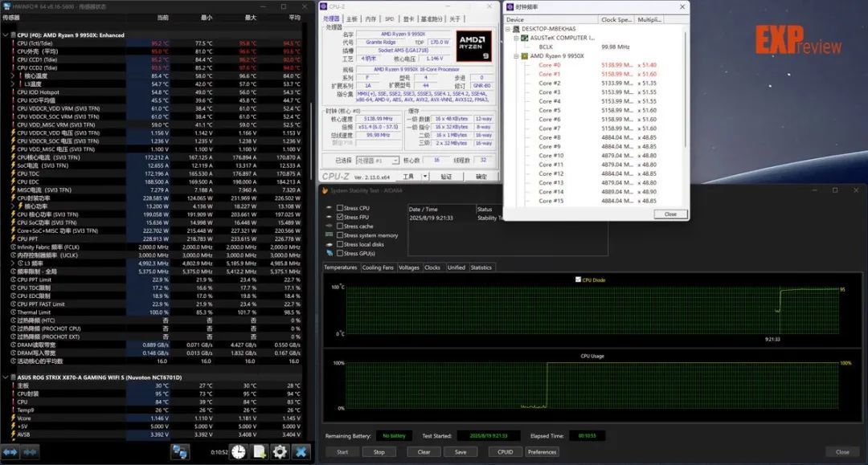
Task: Click HWiNFO expand-columns arrows icon
Action: [x=10, y=451]
